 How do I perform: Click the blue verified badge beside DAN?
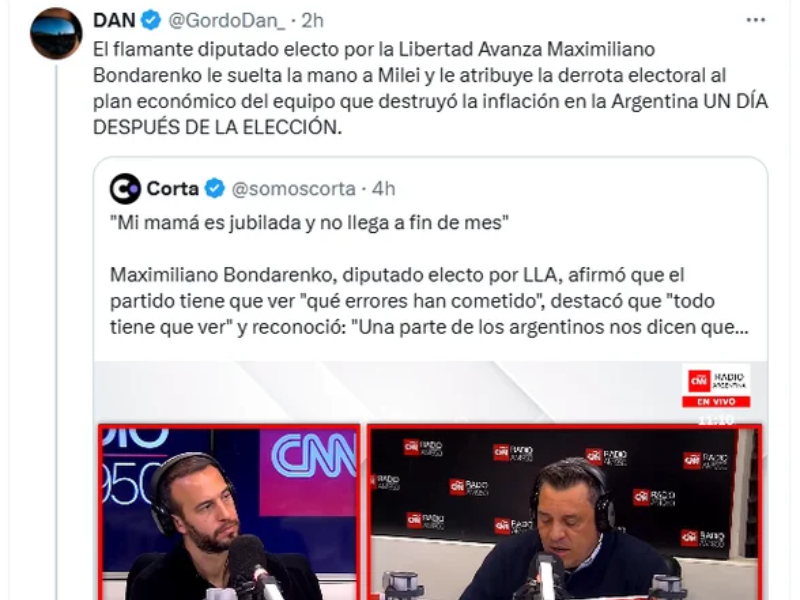(151, 20)
